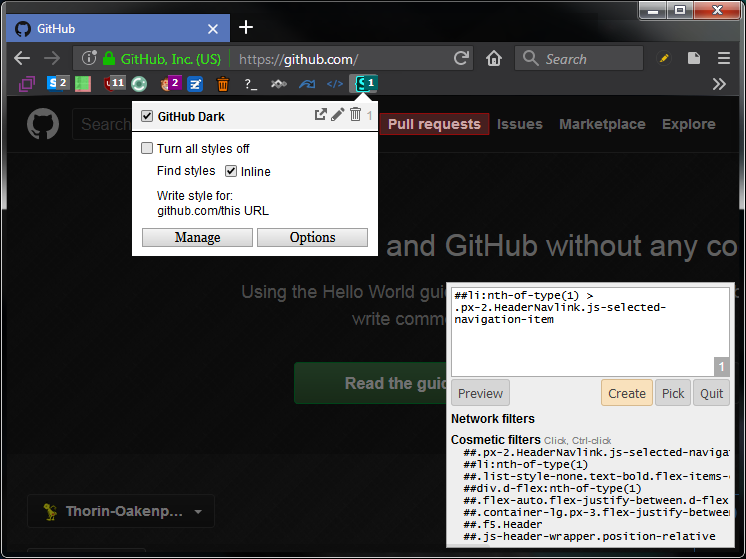The height and width of the screenshot is (559, 746).
Task: Click the Read the guide green button
Action: click(x=370, y=383)
